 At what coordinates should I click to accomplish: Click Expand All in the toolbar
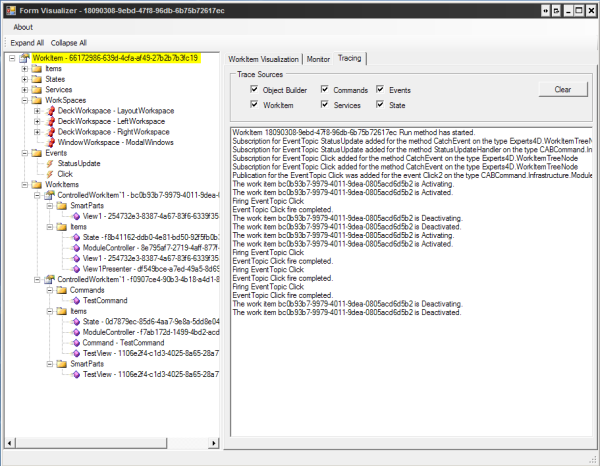coord(27,43)
